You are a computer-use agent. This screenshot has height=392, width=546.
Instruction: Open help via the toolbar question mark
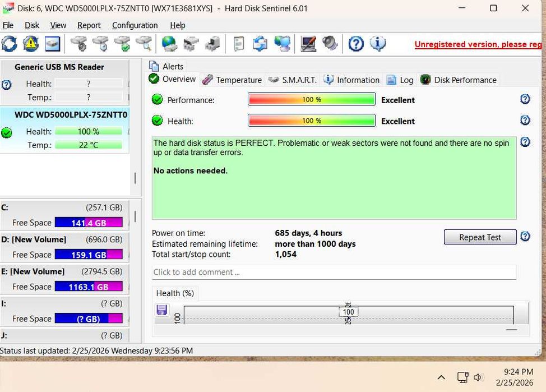click(356, 44)
